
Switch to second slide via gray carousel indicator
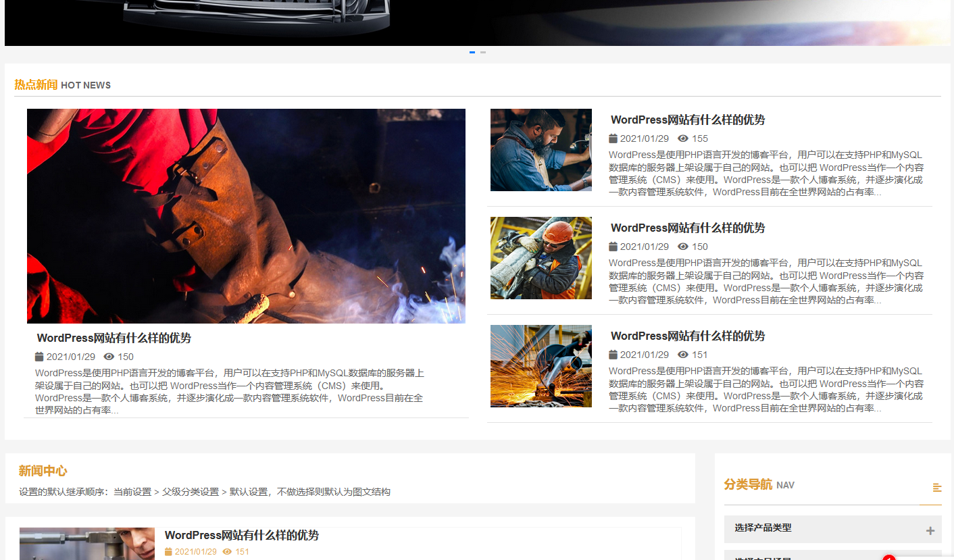tap(482, 52)
